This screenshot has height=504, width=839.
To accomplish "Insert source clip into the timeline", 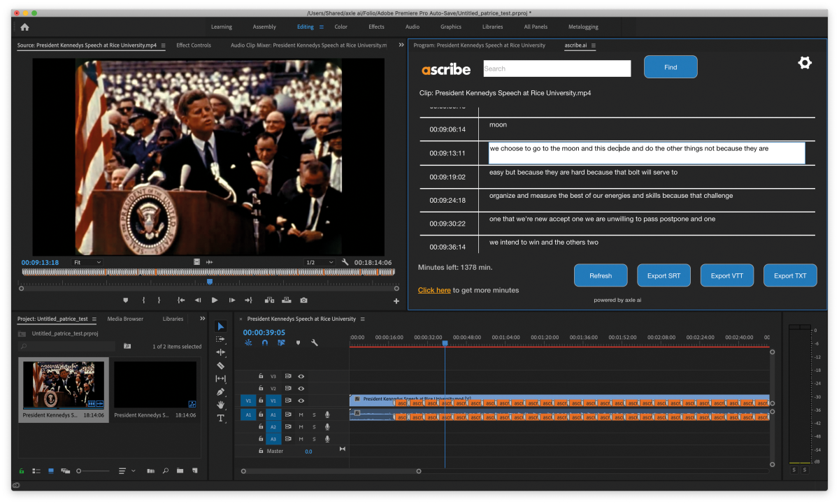I will (x=269, y=300).
